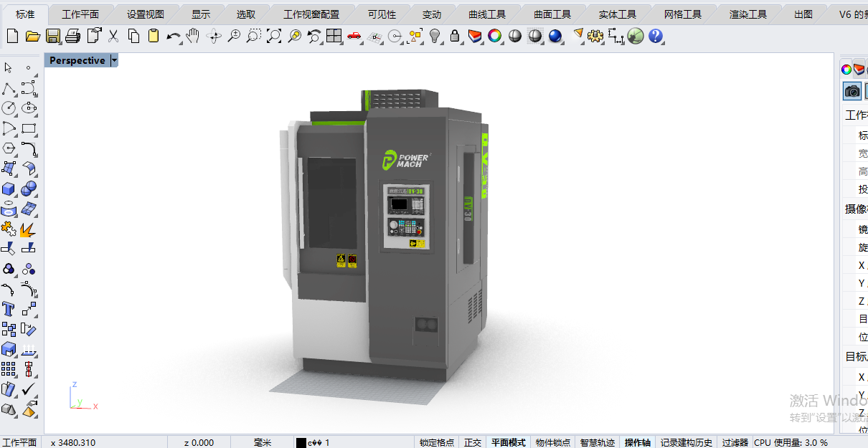Click the 过滤器 filter pane
The height and width of the screenshot is (448, 868).
[x=735, y=442]
